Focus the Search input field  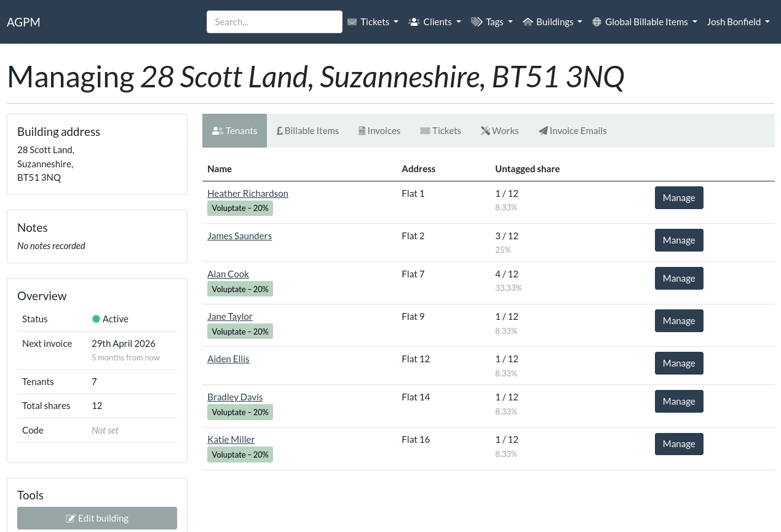(x=274, y=22)
